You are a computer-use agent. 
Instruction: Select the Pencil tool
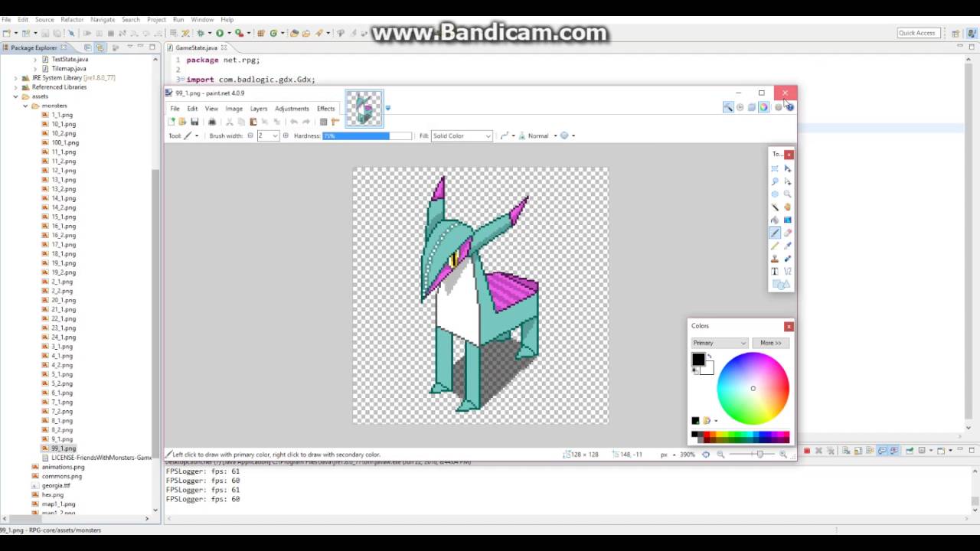tap(775, 246)
